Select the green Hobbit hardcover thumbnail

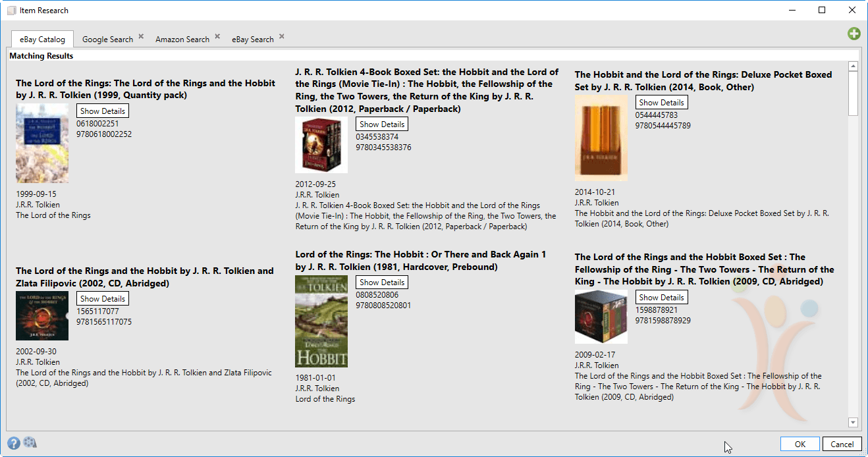321,321
